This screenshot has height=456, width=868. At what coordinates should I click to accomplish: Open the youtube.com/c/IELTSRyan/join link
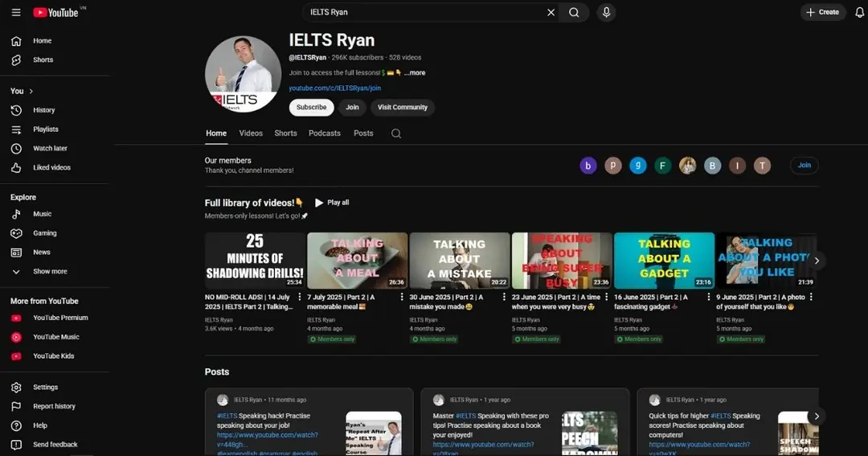coord(334,88)
